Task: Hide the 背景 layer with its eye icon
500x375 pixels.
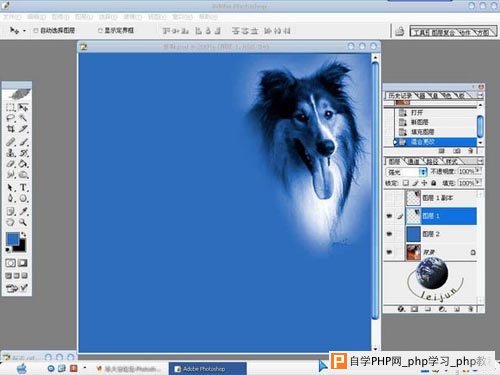Action: pos(389,252)
